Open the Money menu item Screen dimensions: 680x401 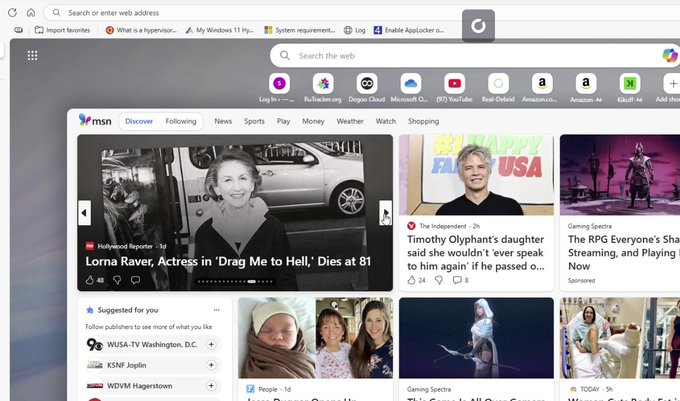coord(313,121)
